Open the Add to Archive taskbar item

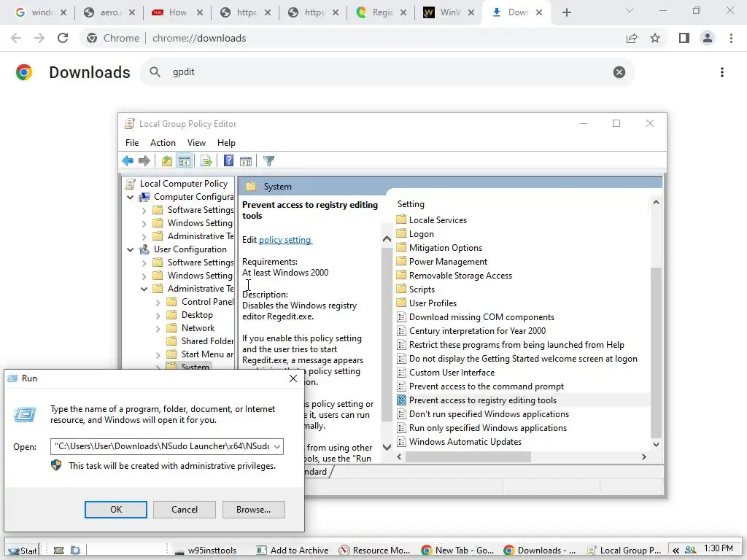point(292,551)
